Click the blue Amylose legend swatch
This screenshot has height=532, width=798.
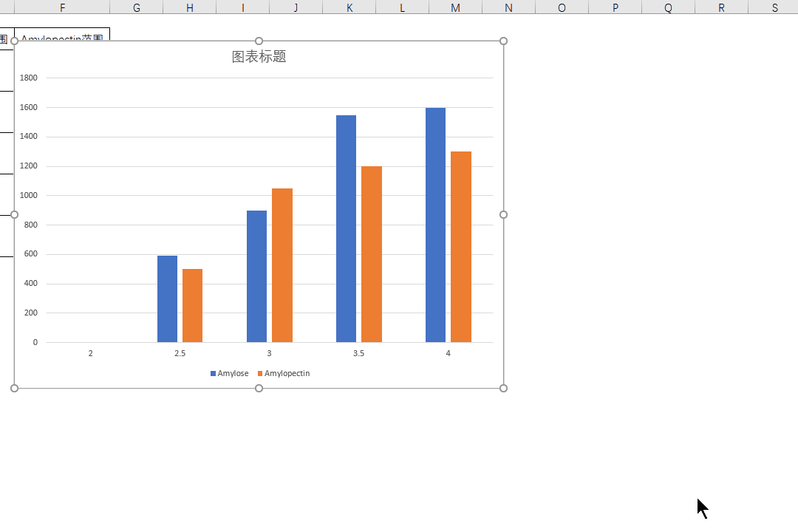pos(213,373)
